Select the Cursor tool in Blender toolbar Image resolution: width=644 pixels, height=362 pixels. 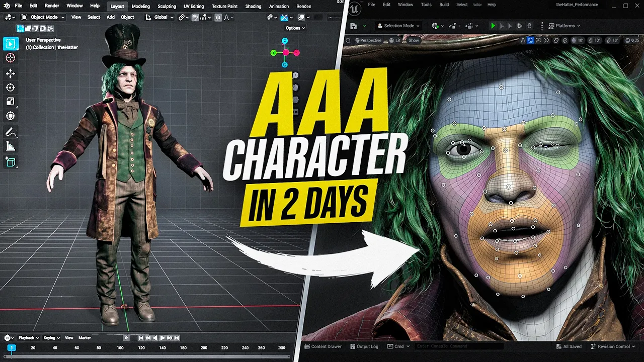pos(10,58)
